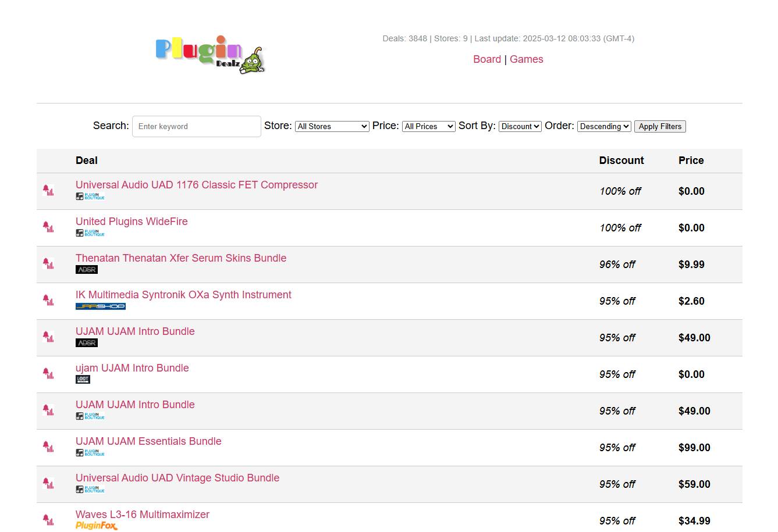Image resolution: width=778 pixels, height=532 pixels.
Task: Click the $2.60 price cell
Action: 691,301
